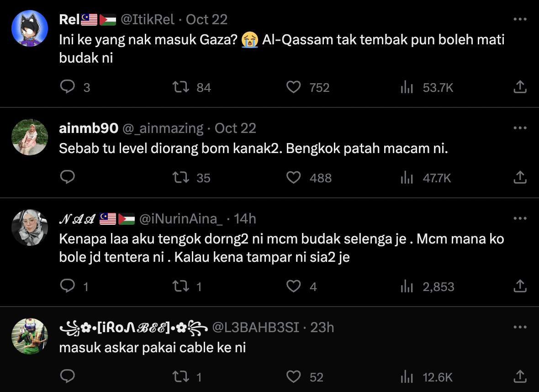Click the @L3BAHB3SI username link
This screenshot has height=392, width=539.
click(257, 328)
